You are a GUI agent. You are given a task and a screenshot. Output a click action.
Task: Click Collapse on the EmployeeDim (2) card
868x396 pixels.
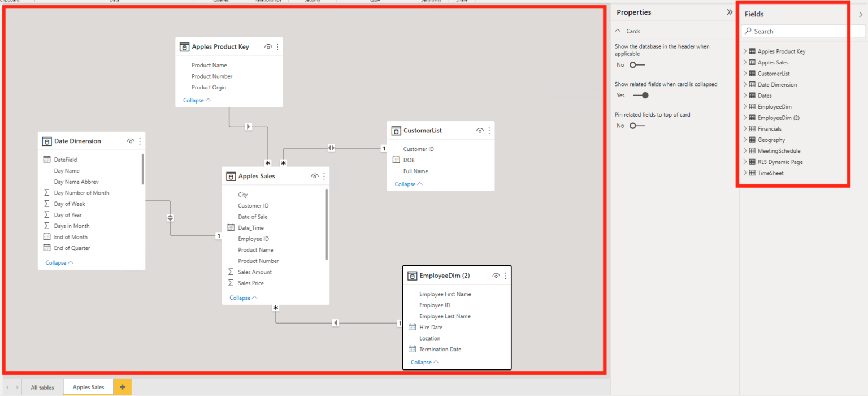pyautogui.click(x=422, y=362)
